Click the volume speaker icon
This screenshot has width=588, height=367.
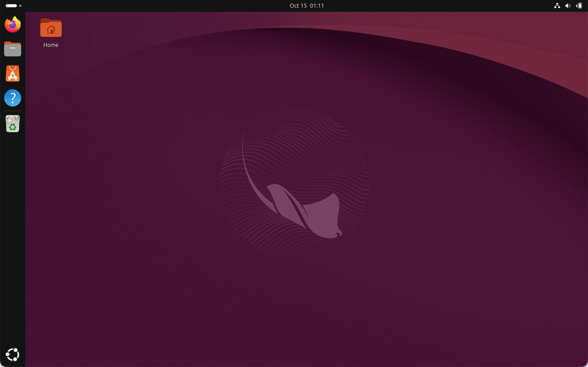[x=568, y=6]
